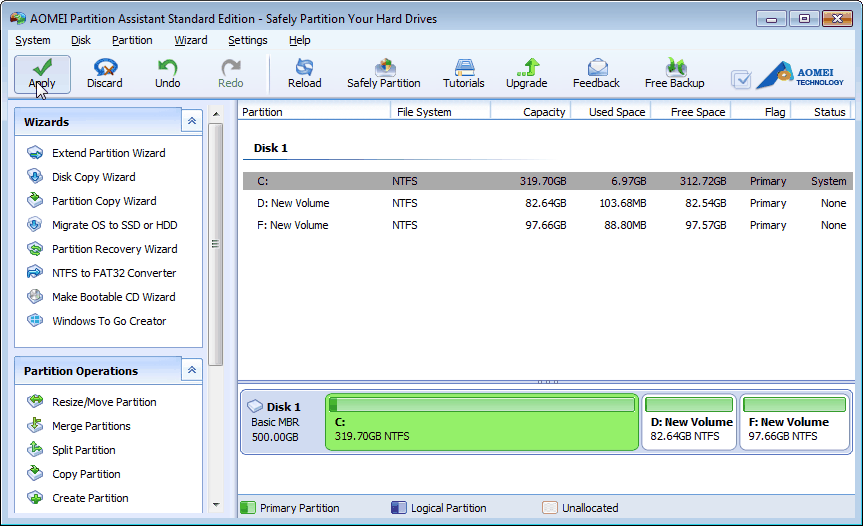The image size is (863, 526).
Task: Click the Disk 1 heading in list
Action: click(x=270, y=148)
